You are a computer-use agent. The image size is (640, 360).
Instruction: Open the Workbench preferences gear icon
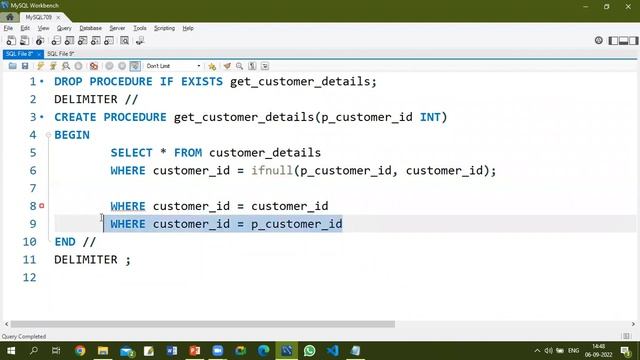coord(598,40)
